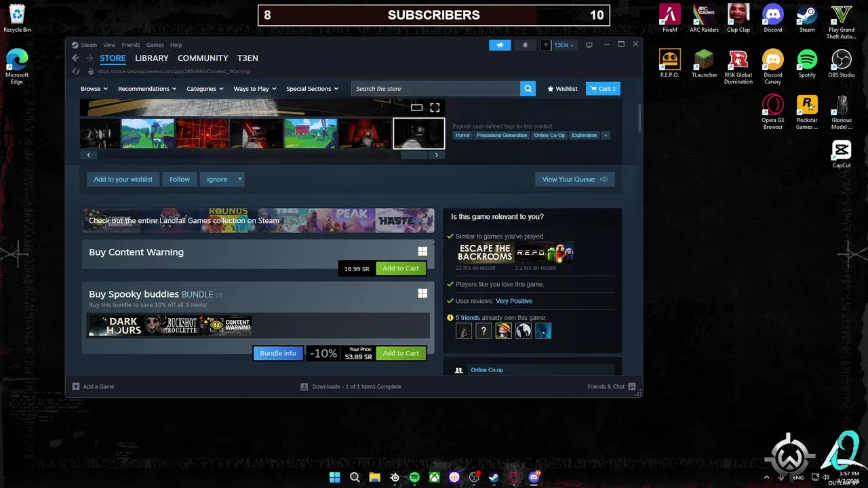Expand the Ways to Play dropdown
This screenshot has width=868, height=488.
point(255,89)
